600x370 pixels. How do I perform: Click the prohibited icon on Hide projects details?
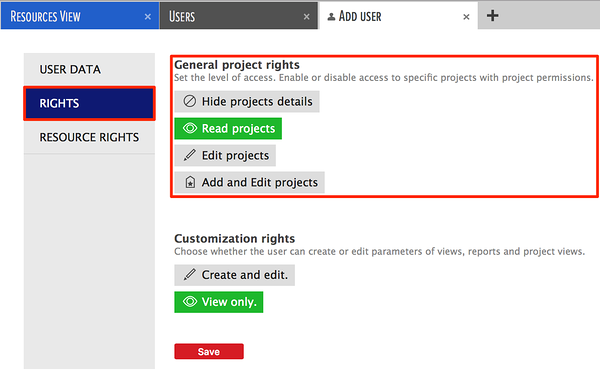[189, 101]
